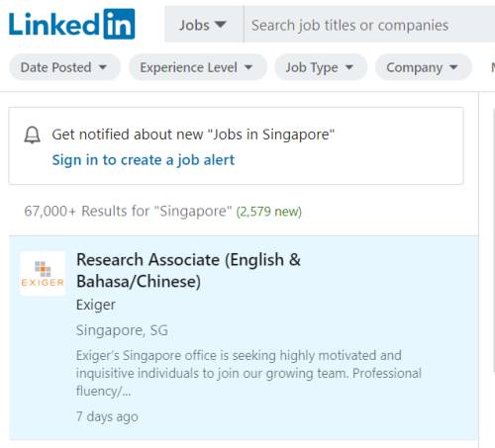Select the highlighted Exiger job card description
Screen dimensions: 495x448
[x=248, y=374]
